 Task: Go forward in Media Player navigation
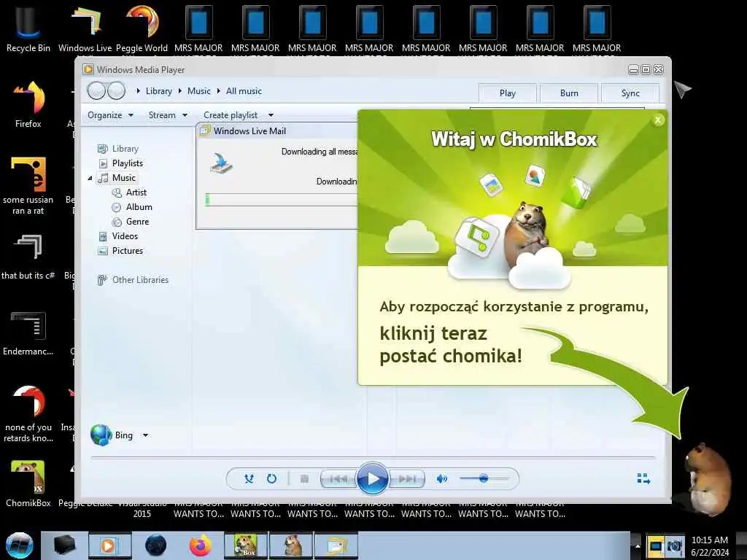tap(116, 90)
